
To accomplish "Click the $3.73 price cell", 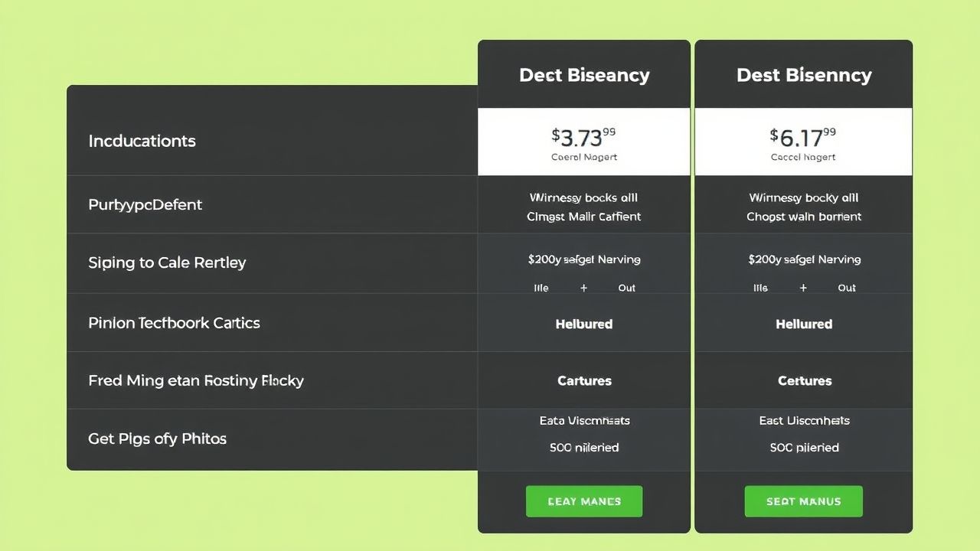I will (x=583, y=141).
